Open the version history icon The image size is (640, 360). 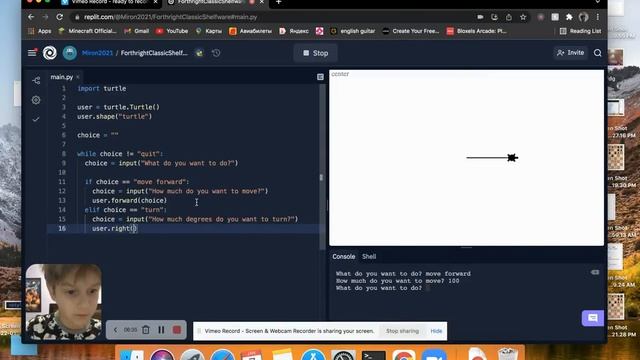[x=216, y=53]
